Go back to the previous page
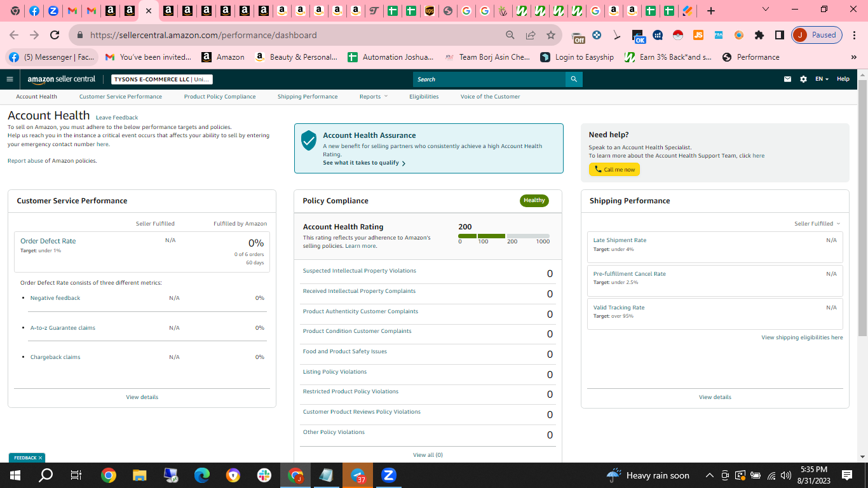 (14, 35)
